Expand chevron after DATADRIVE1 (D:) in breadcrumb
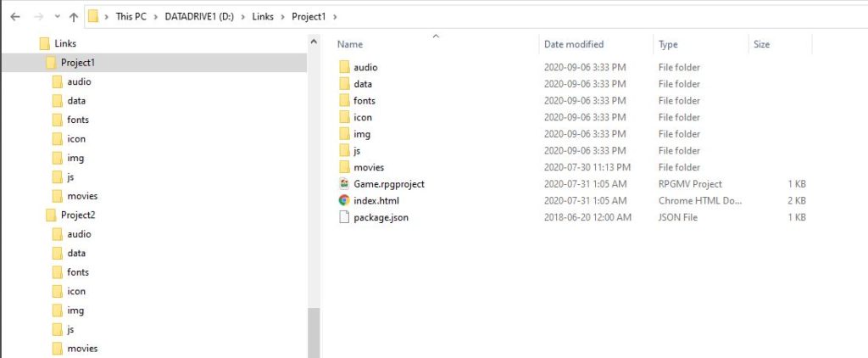The width and height of the screenshot is (868, 358). pos(243,17)
